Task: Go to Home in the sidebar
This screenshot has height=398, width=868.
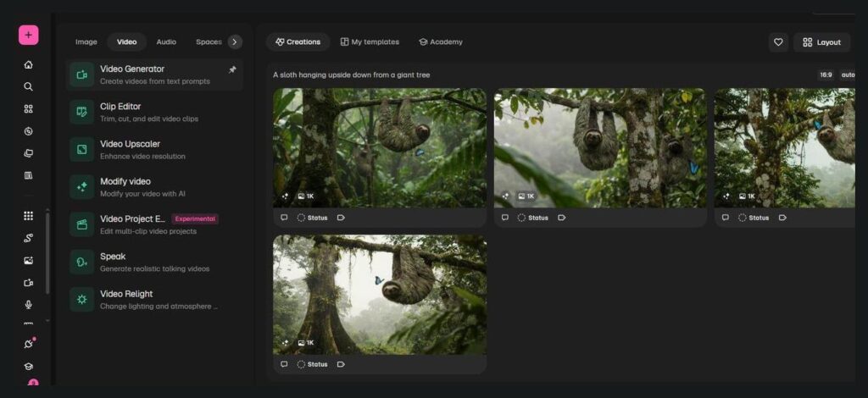Action: click(x=28, y=64)
